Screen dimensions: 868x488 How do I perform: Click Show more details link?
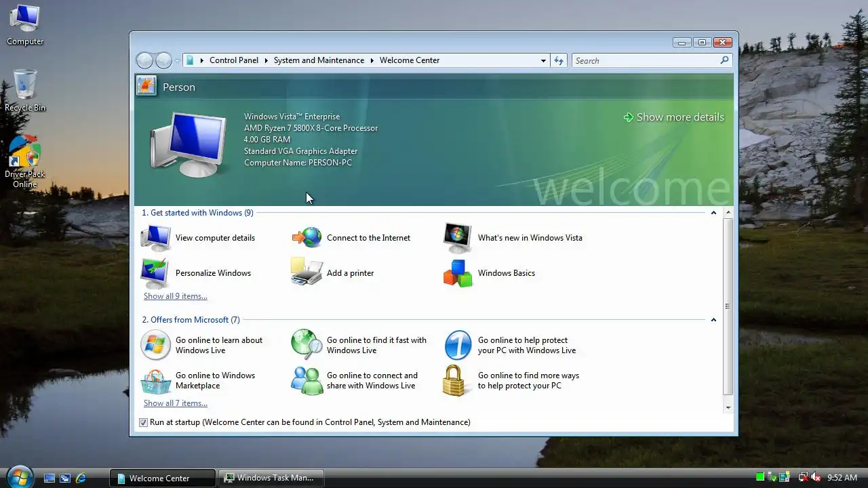[x=673, y=117]
